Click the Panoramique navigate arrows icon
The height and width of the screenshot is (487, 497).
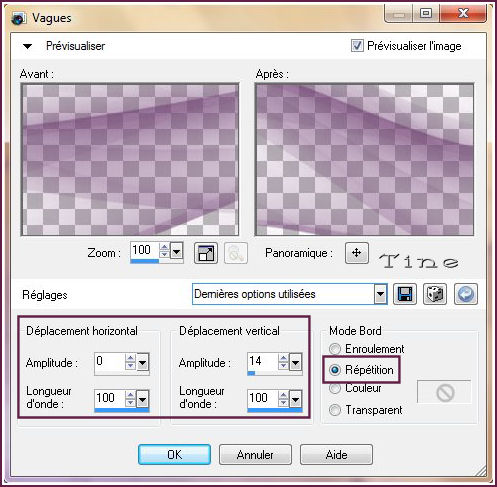tap(357, 253)
